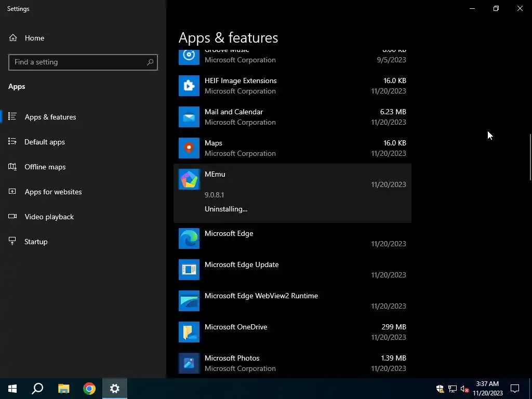The image size is (532, 399).
Task: Go to the Home settings page
Action: (83, 38)
